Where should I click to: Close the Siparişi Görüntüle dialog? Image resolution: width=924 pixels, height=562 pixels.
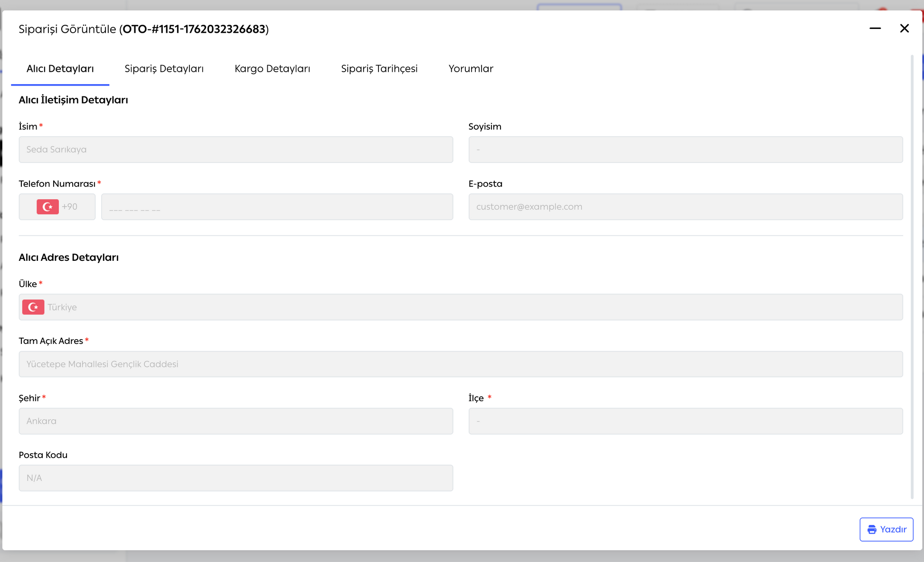[904, 29]
